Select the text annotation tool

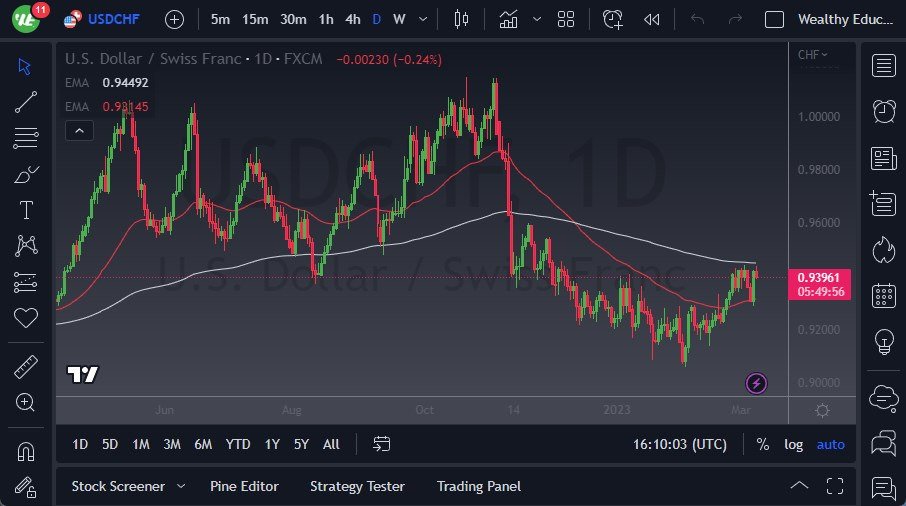tap(26, 210)
